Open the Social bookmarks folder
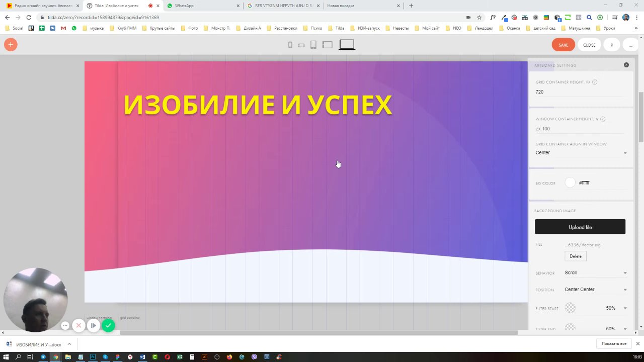Screen dimensions: 644x362 coord(14,28)
